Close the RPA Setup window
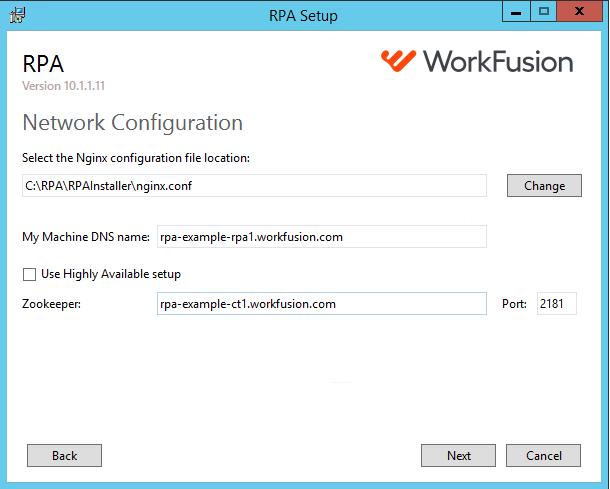 [x=580, y=12]
